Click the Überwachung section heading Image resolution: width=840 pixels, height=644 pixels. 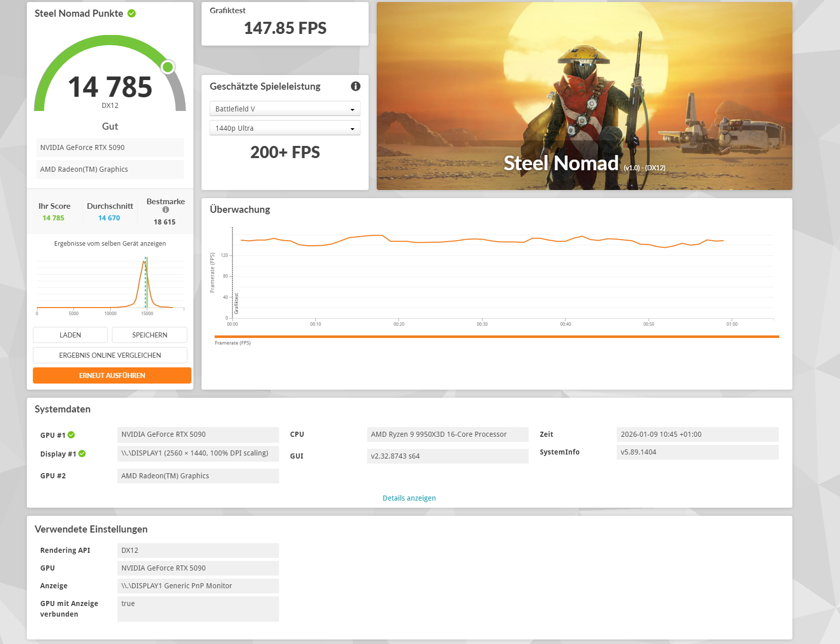point(240,209)
